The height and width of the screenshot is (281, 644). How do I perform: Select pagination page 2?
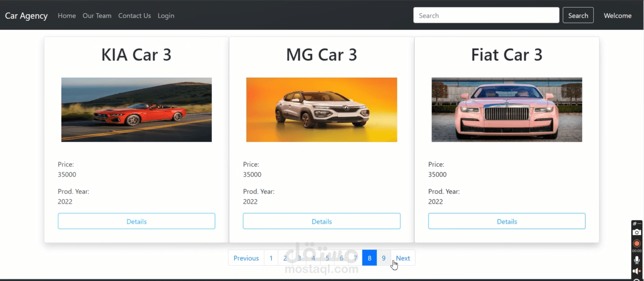point(285,258)
